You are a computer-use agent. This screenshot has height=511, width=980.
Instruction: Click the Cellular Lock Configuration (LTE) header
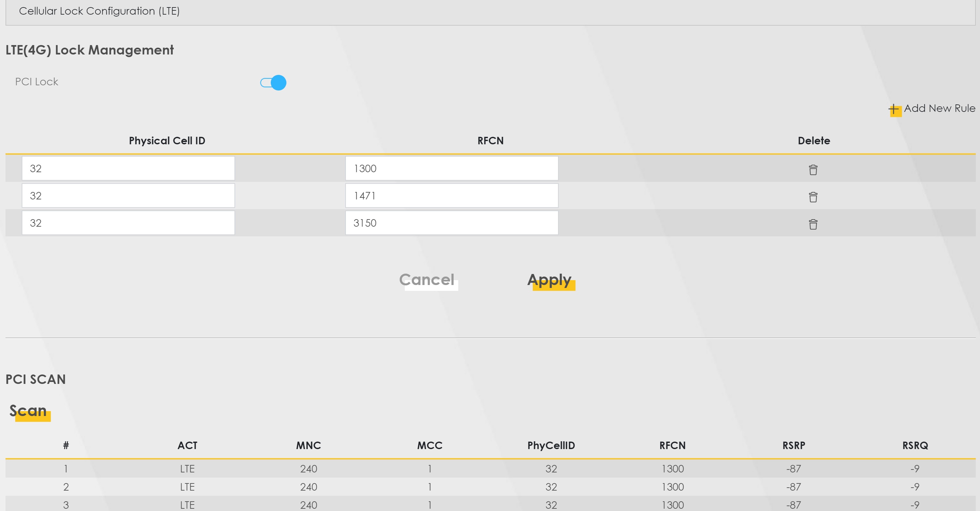[x=99, y=11]
